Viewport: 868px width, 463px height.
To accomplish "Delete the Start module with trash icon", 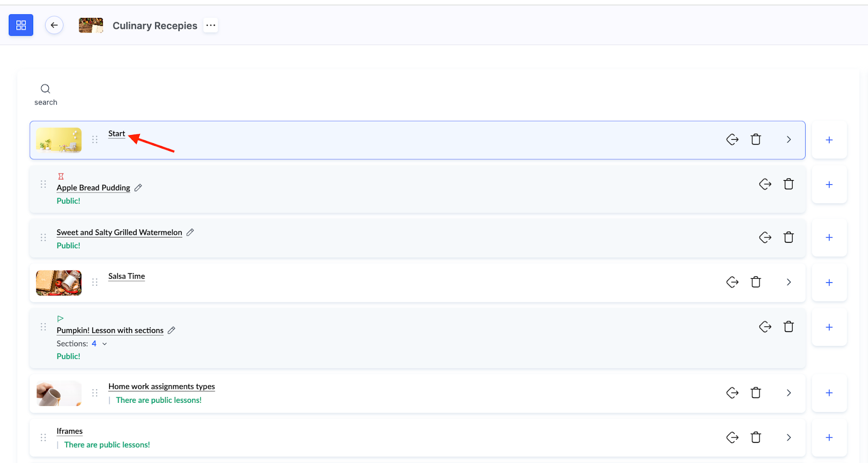I will point(756,139).
